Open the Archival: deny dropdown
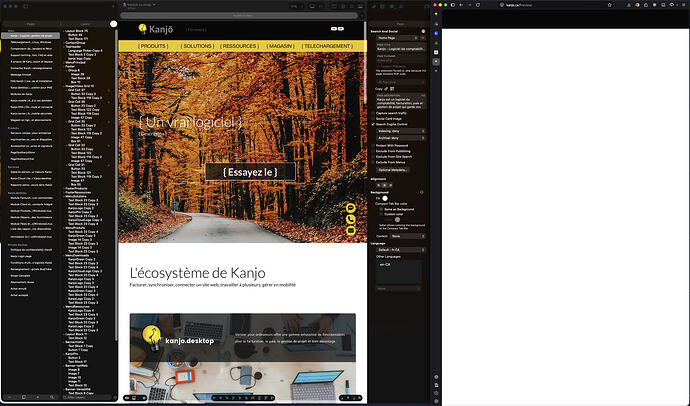This screenshot has height=406, width=690. 401,138
